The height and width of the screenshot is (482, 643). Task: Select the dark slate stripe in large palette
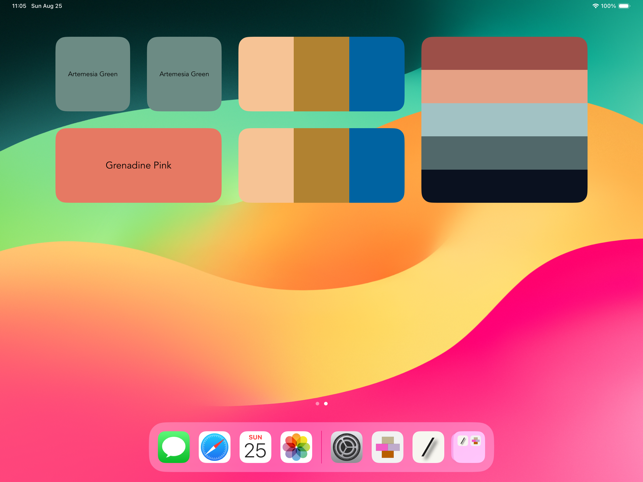[x=504, y=153]
